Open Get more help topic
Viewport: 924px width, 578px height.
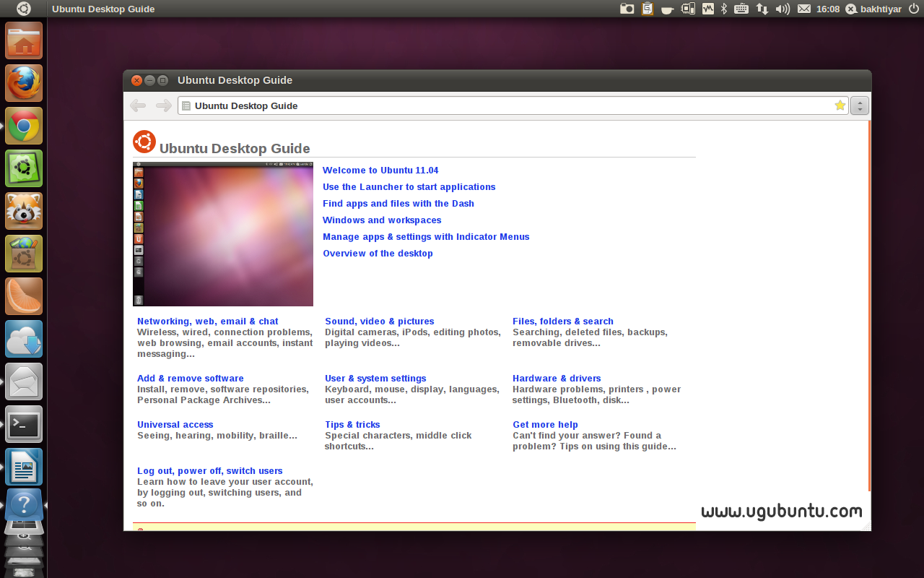click(545, 425)
